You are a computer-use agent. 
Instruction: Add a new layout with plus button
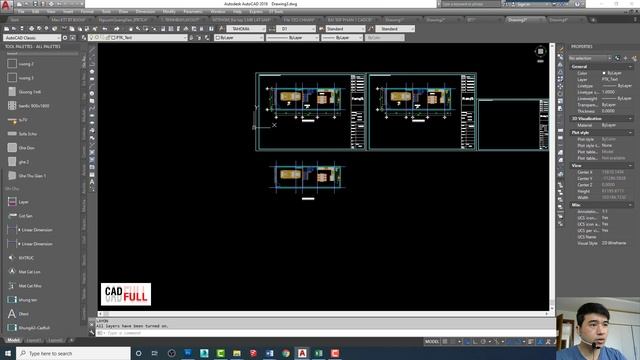[71, 340]
